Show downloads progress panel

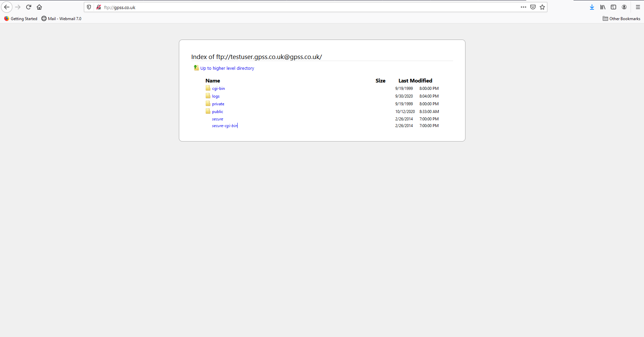click(592, 7)
